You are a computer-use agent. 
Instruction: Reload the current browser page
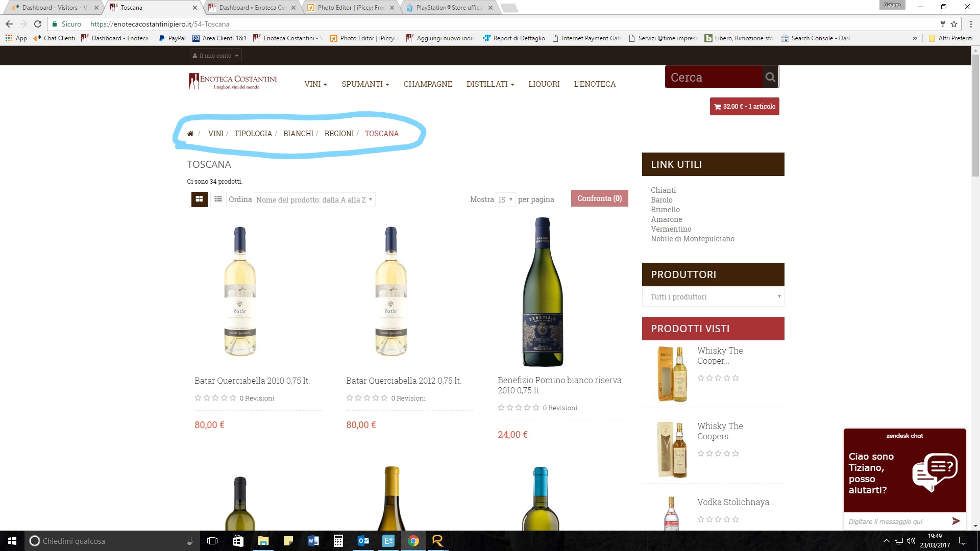click(x=38, y=24)
